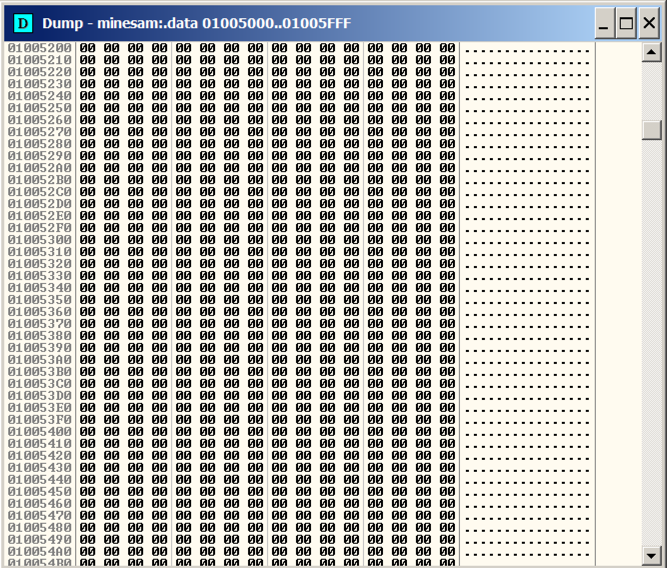Select address 01005230
The width and height of the screenshot is (667, 568).
click(40, 84)
